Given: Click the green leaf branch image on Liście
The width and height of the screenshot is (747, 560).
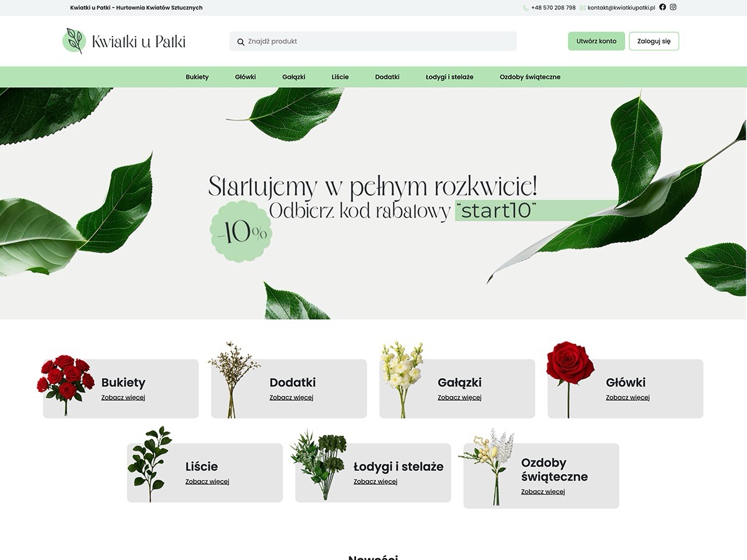Looking at the screenshot, I should click(149, 464).
